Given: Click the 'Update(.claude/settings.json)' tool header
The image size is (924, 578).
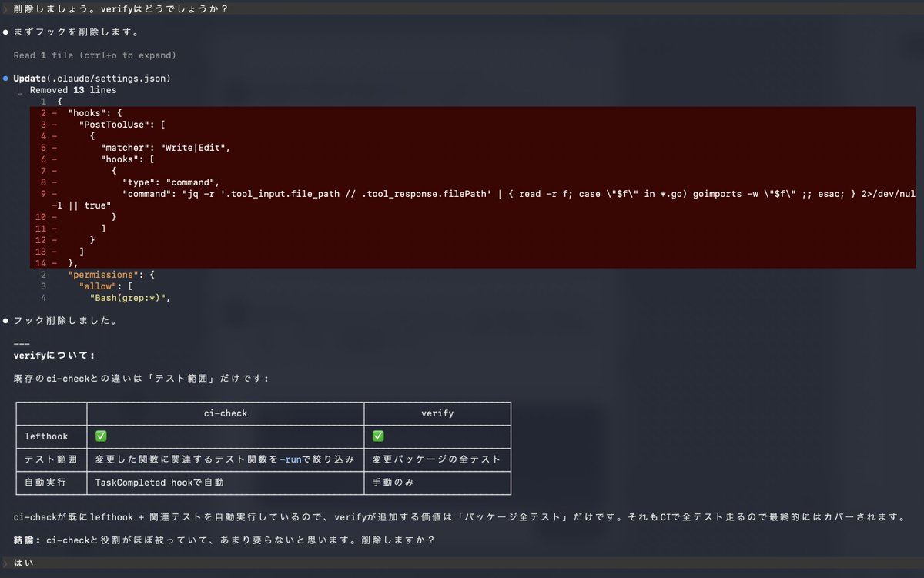Looking at the screenshot, I should pyautogui.click(x=92, y=79).
